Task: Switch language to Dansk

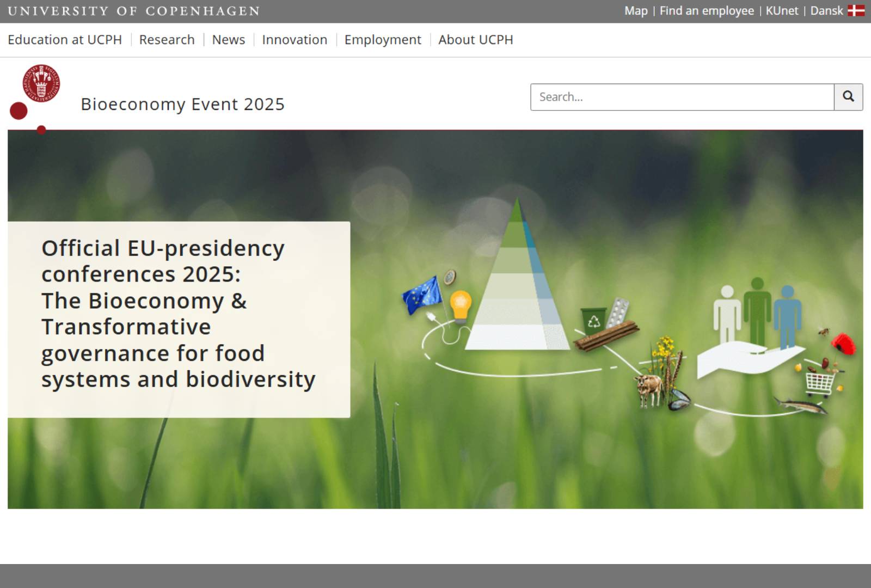Action: pyautogui.click(x=826, y=11)
